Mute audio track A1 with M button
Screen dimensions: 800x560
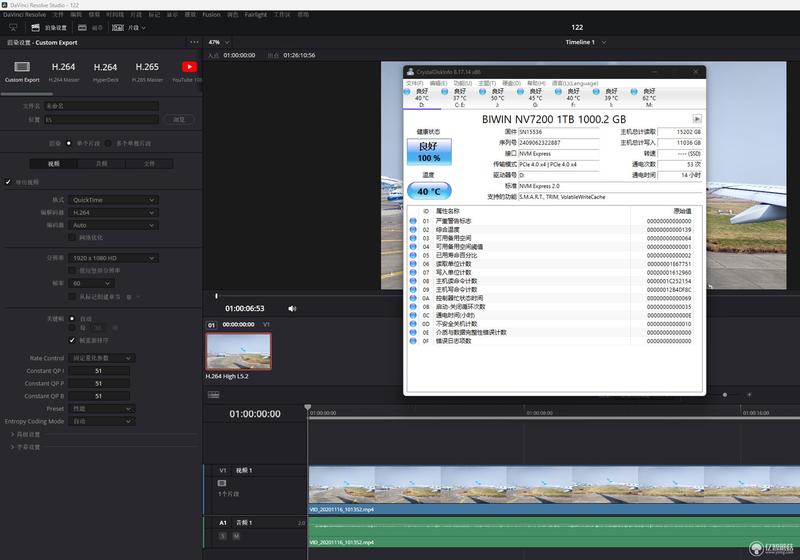pos(236,536)
